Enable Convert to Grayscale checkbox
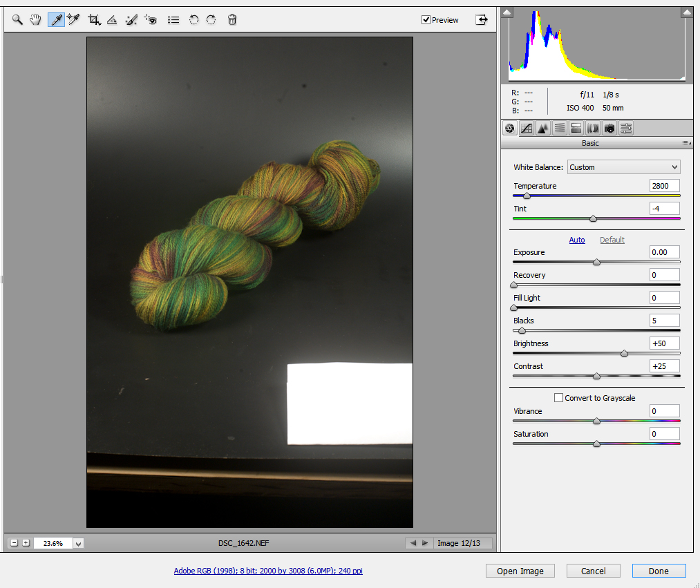The image size is (700, 588). [x=558, y=398]
